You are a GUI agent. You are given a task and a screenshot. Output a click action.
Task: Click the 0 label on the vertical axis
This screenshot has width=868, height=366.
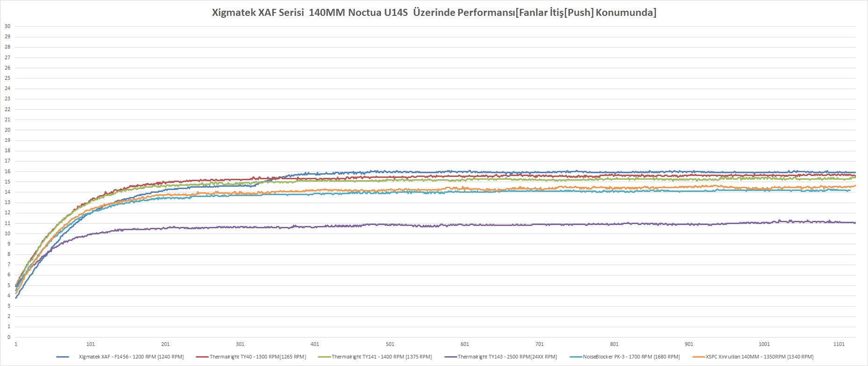tap(9, 337)
